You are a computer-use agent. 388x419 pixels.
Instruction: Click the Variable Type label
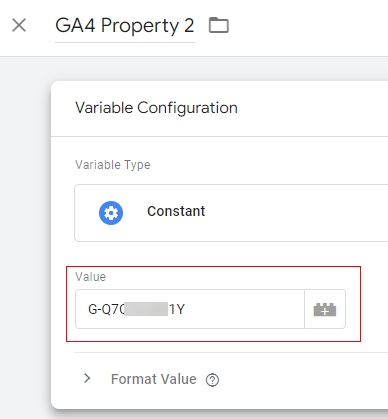coord(113,165)
